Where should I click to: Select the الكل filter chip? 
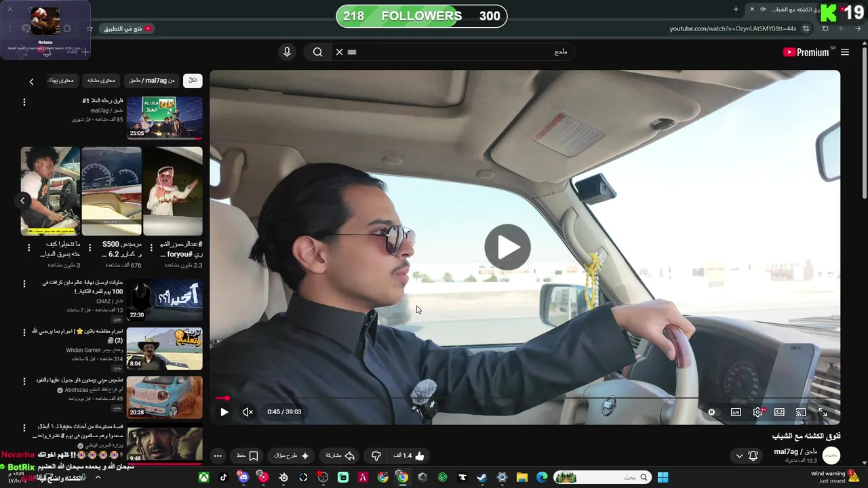[x=193, y=80]
